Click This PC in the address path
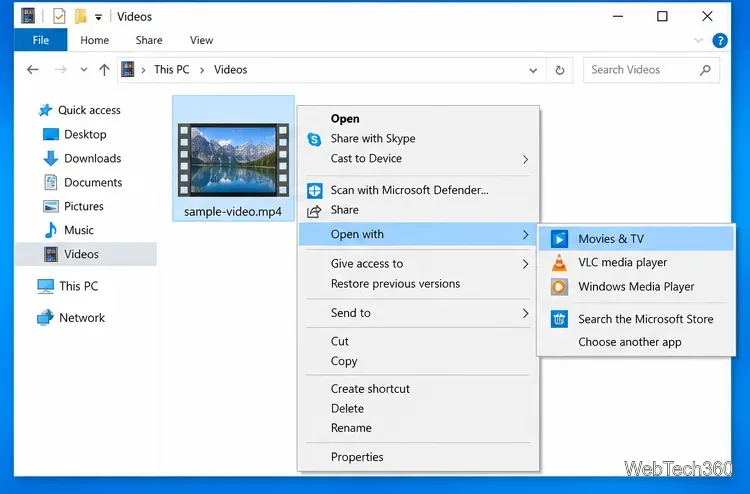This screenshot has width=750, height=494. pos(172,70)
